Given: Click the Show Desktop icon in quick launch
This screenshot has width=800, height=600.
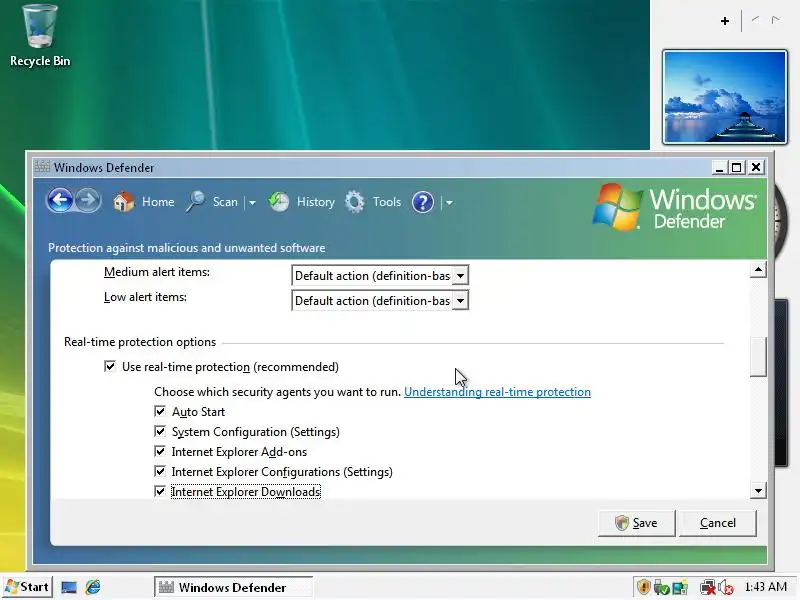Looking at the screenshot, I should coord(69,587).
